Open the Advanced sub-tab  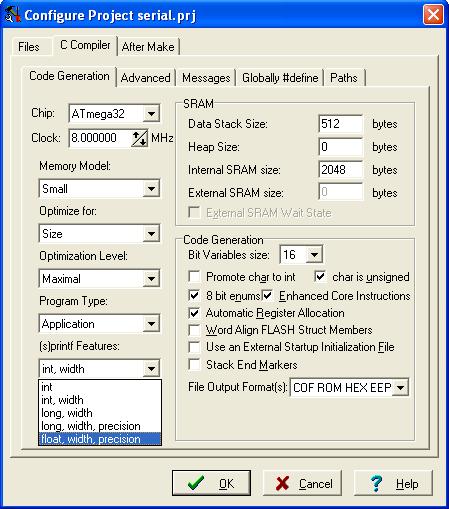(x=145, y=78)
